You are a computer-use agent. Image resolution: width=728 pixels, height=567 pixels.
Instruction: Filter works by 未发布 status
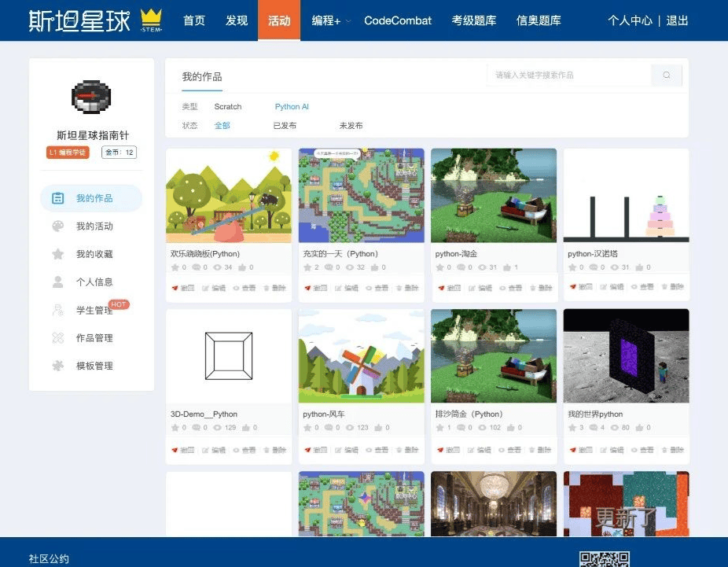[x=351, y=126]
